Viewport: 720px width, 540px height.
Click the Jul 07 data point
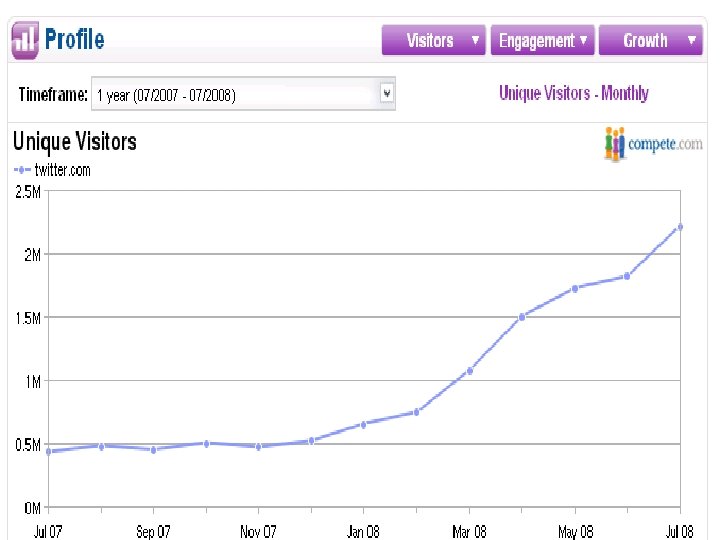[x=49, y=451]
